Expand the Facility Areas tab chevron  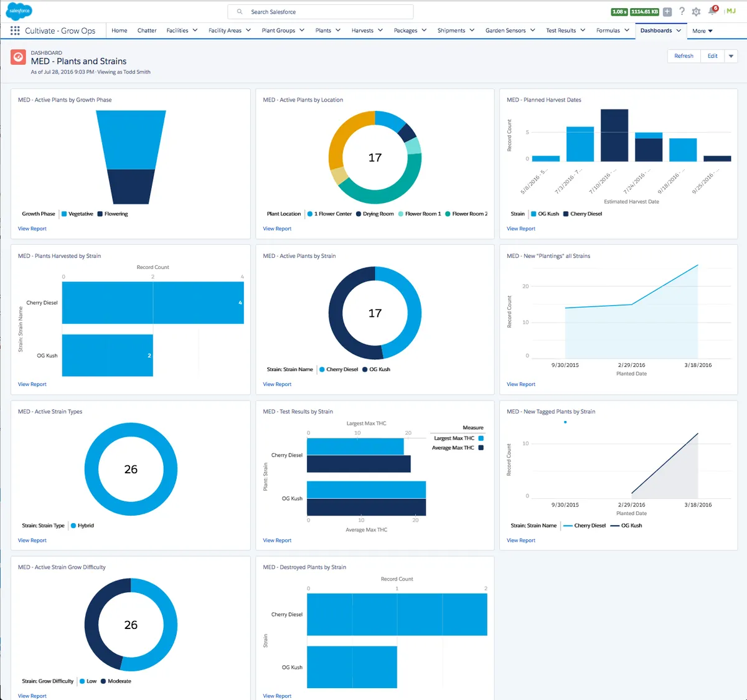point(248,30)
